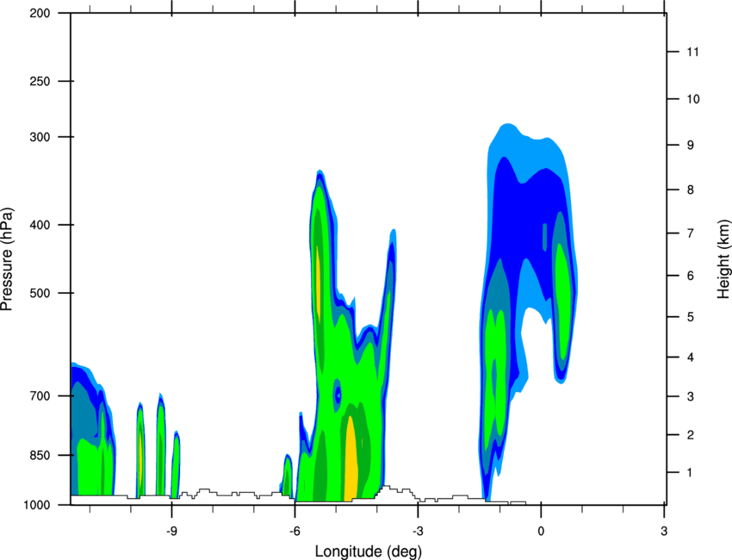Click the 4 km height label
The height and width of the screenshot is (560, 732).
coord(691,358)
